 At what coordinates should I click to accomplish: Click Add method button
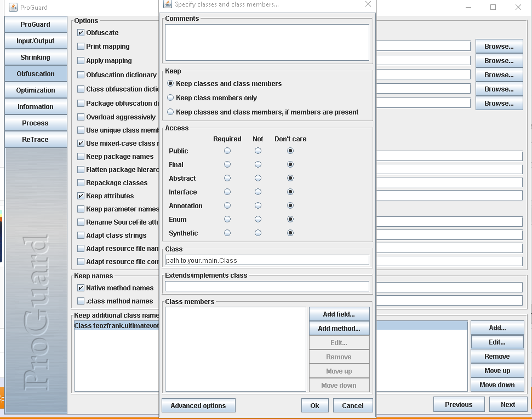pyautogui.click(x=339, y=329)
